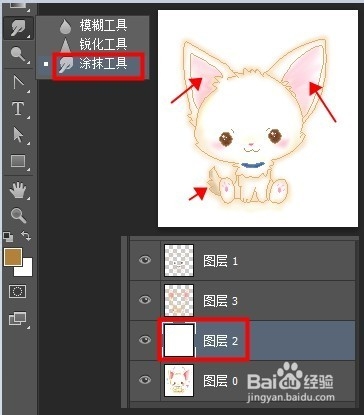Select the Rectangle shape tool
The height and width of the screenshot is (415, 364).
(x=18, y=161)
